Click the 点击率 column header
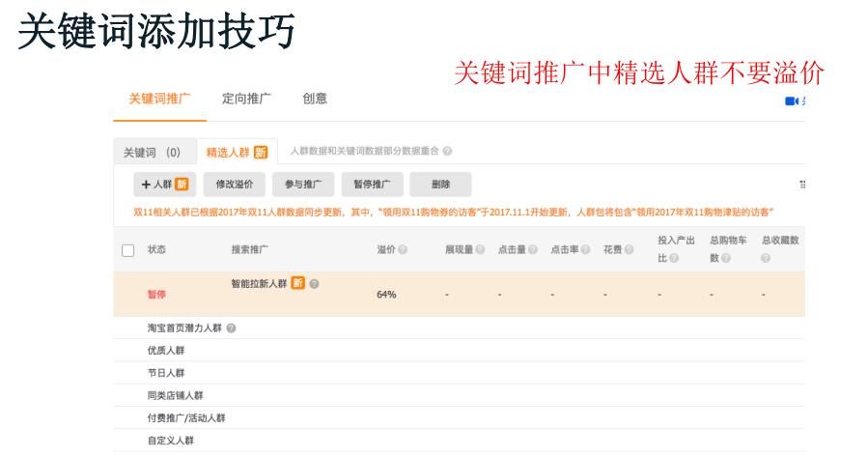Image resolution: width=868 pixels, height=457 pixels. pyautogui.click(x=565, y=250)
